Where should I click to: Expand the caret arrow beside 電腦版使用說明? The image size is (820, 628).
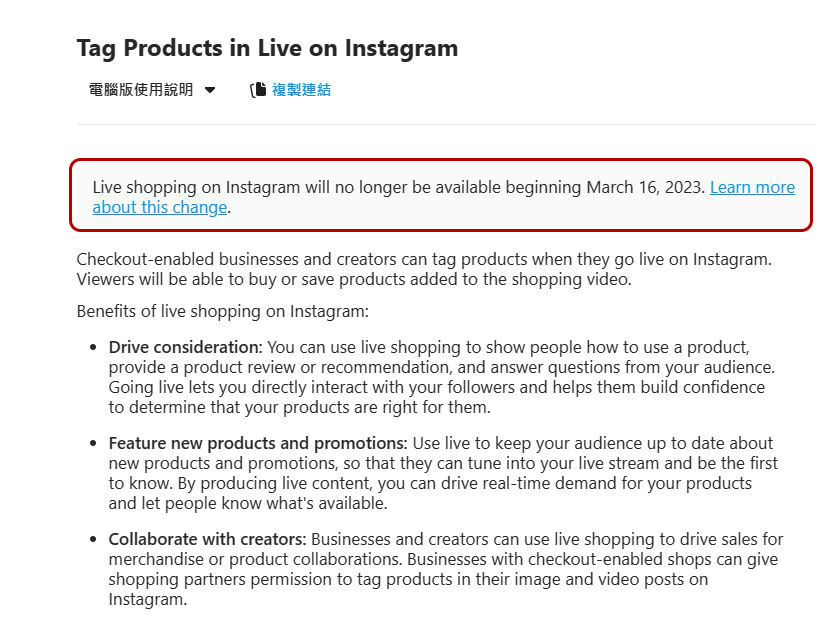(x=210, y=90)
